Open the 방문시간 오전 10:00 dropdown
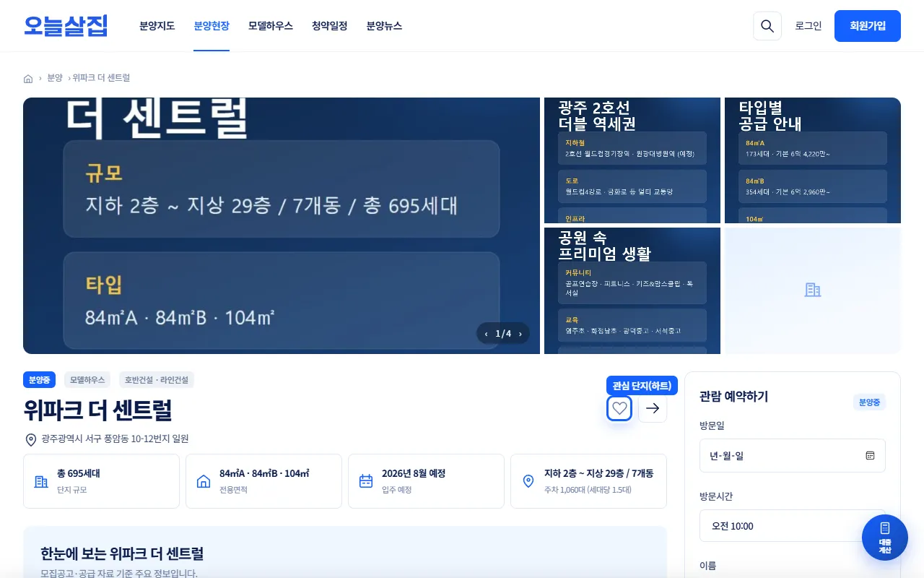924x578 pixels. [792, 526]
